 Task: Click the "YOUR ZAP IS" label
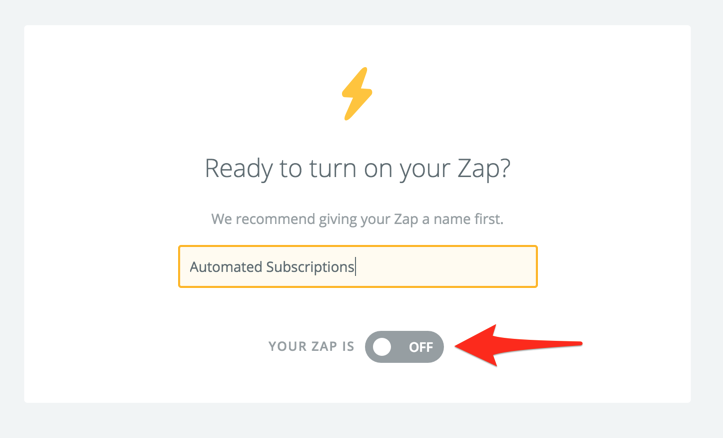[x=311, y=347]
